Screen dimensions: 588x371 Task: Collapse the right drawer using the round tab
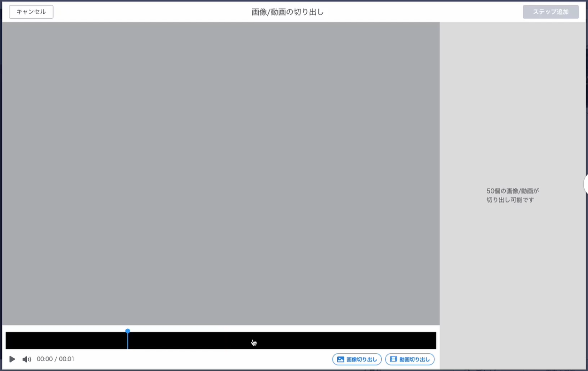[585, 184]
